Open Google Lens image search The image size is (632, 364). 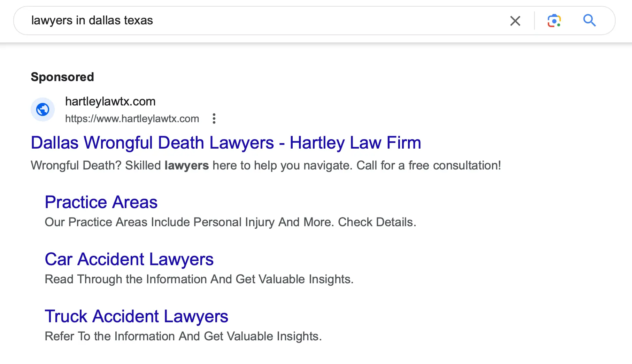(x=554, y=21)
